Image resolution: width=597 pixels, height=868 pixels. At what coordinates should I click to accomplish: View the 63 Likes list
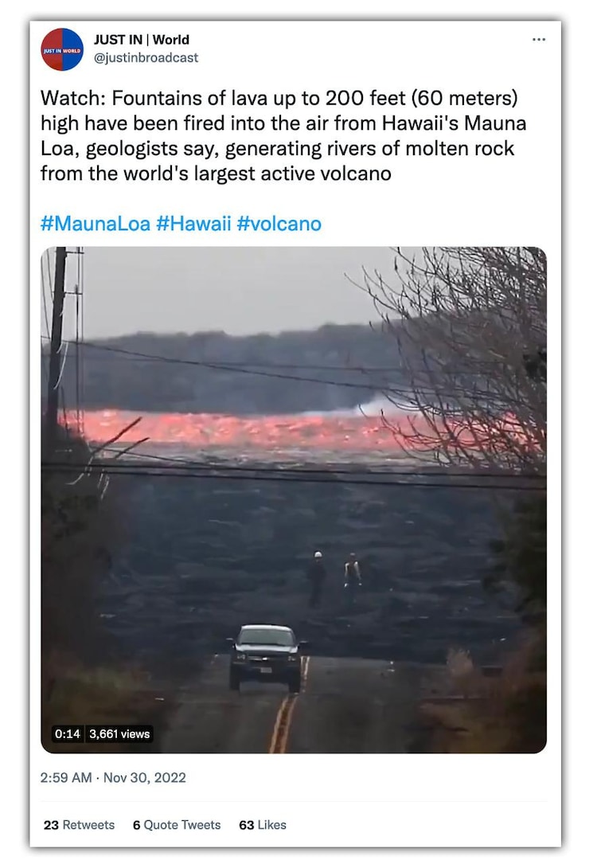[263, 825]
